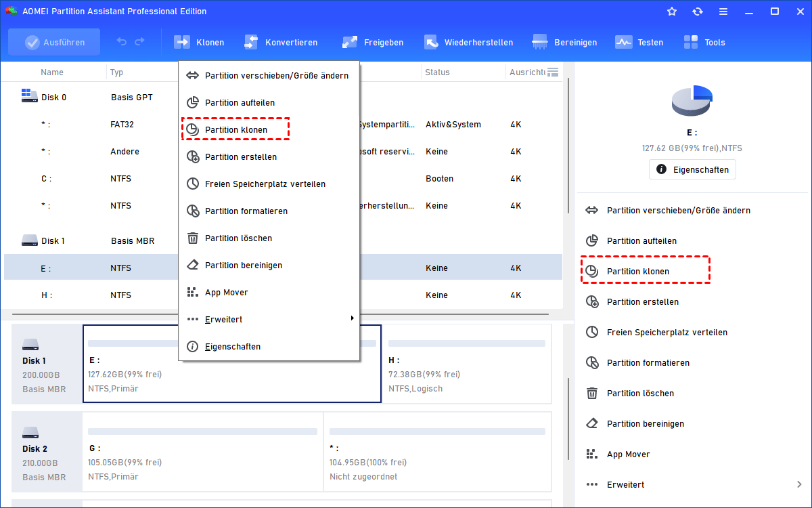Screen dimensions: 812x508
Task: Choose Partition formatieren from the menu
Action: tap(246, 211)
